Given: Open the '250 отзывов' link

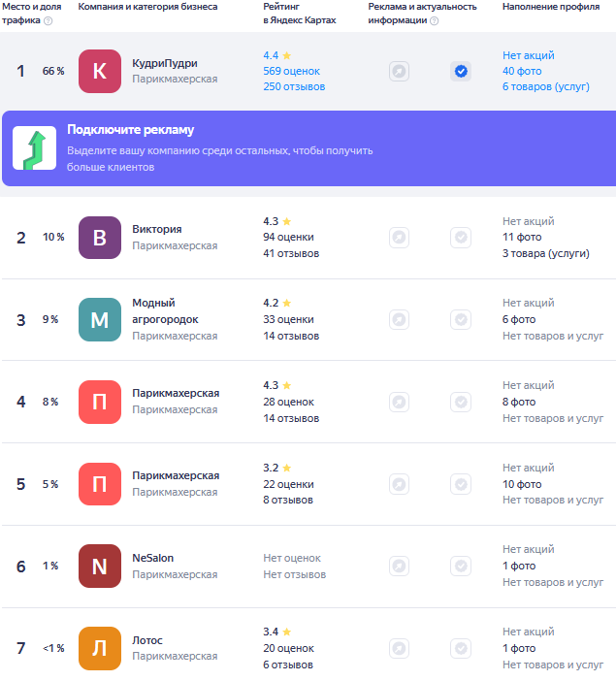Looking at the screenshot, I should coord(294,87).
